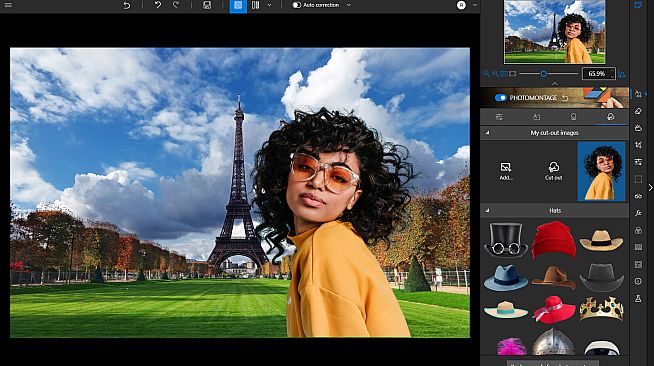Collapse the navigator panel chevron

click(554, 84)
